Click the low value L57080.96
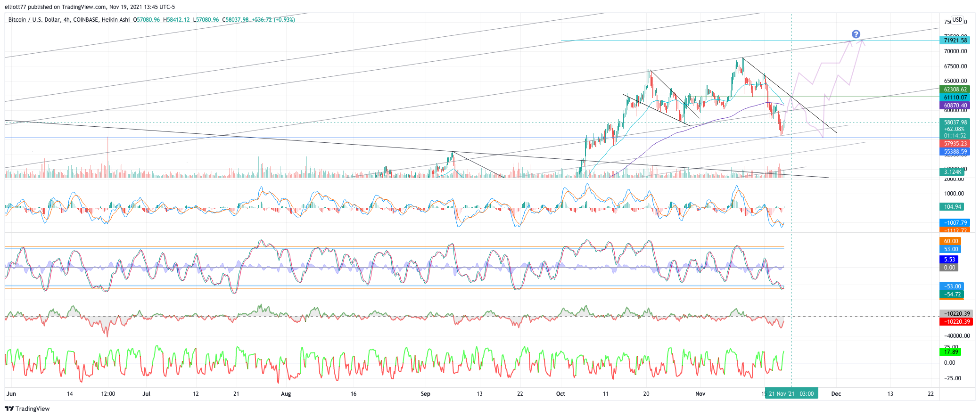980x417 pixels. coord(206,20)
